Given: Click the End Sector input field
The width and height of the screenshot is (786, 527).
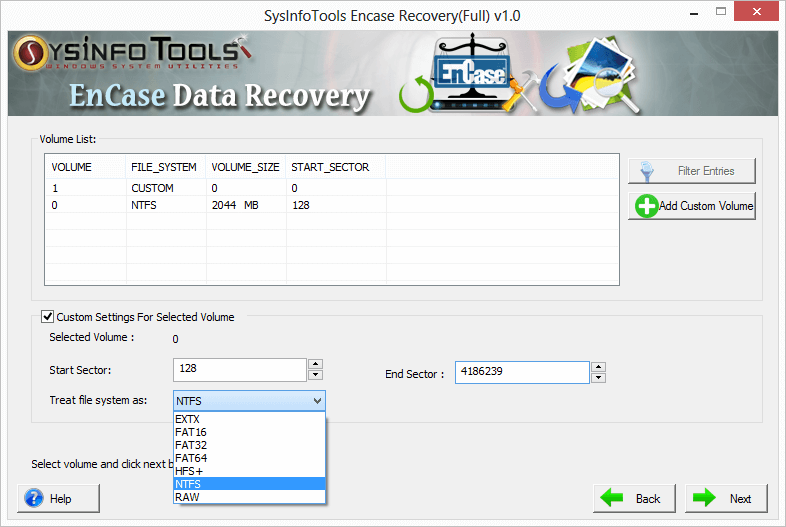Looking at the screenshot, I should [x=522, y=373].
